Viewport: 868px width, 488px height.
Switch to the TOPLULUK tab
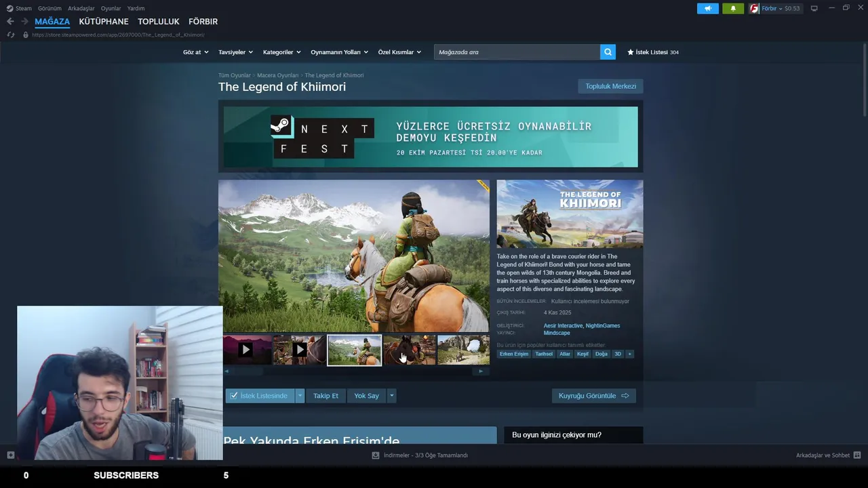click(159, 22)
